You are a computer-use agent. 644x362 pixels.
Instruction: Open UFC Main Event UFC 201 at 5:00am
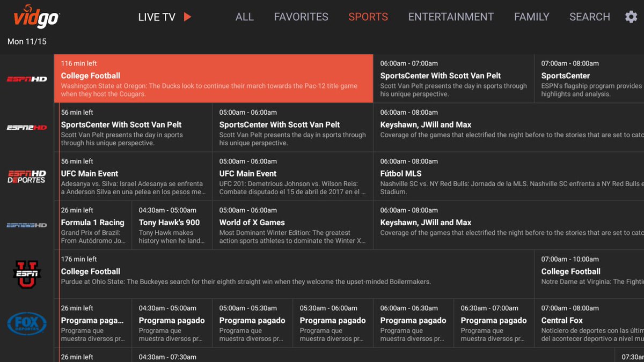tap(293, 176)
